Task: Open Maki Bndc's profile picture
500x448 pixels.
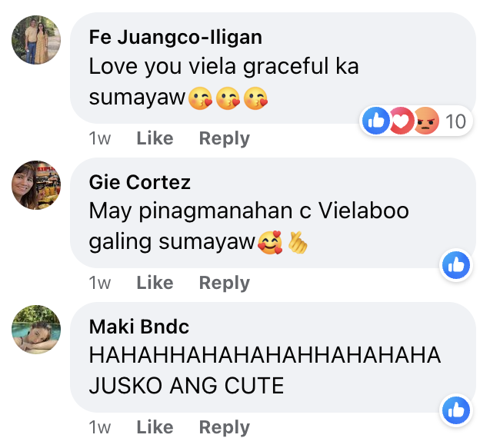Action: pyautogui.click(x=36, y=330)
